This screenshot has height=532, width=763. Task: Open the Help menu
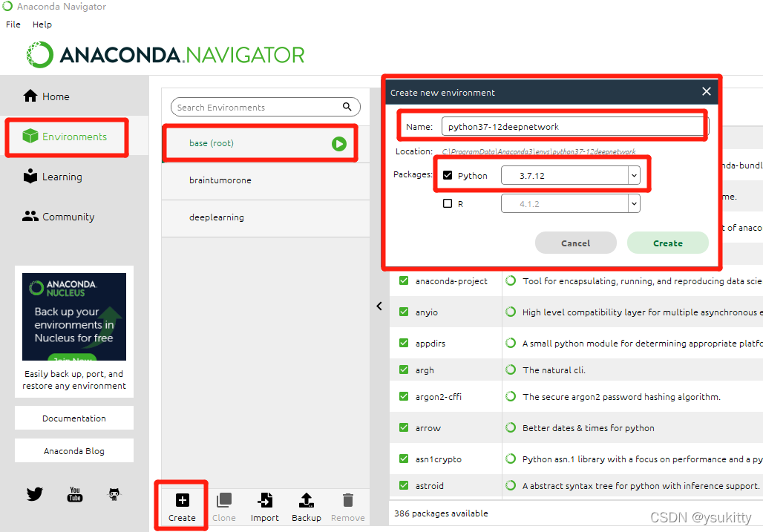pyautogui.click(x=42, y=24)
